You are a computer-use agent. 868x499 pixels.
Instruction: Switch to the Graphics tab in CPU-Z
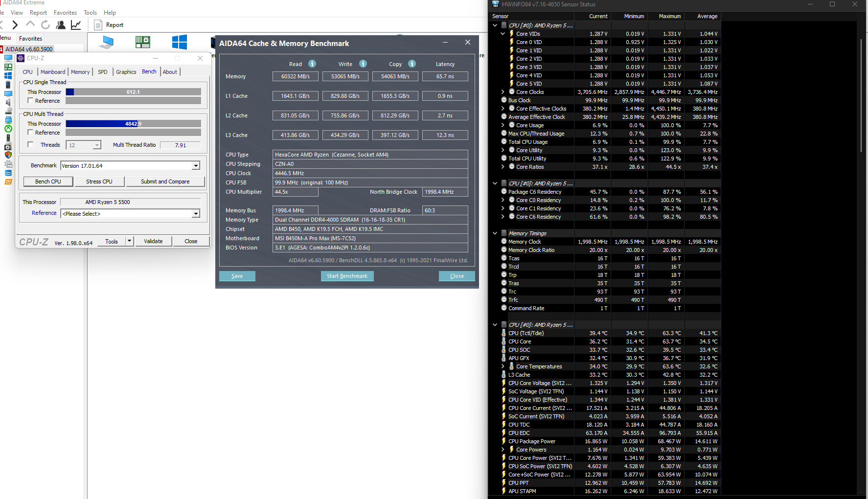coord(126,72)
